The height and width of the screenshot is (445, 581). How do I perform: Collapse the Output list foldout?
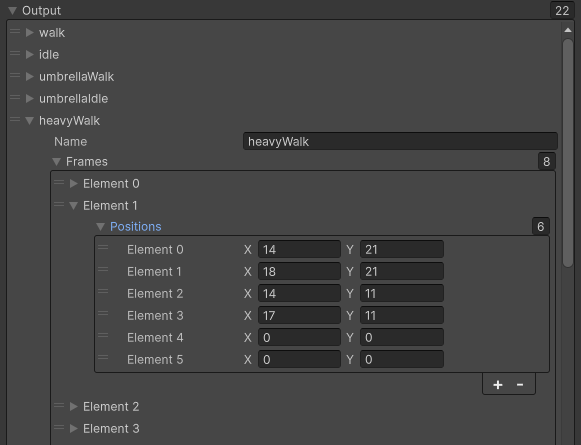coord(12,11)
